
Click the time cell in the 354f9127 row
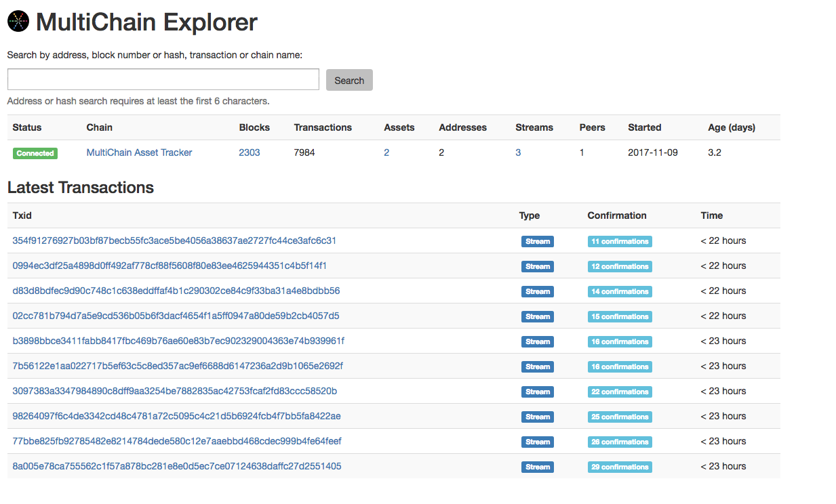click(x=723, y=240)
